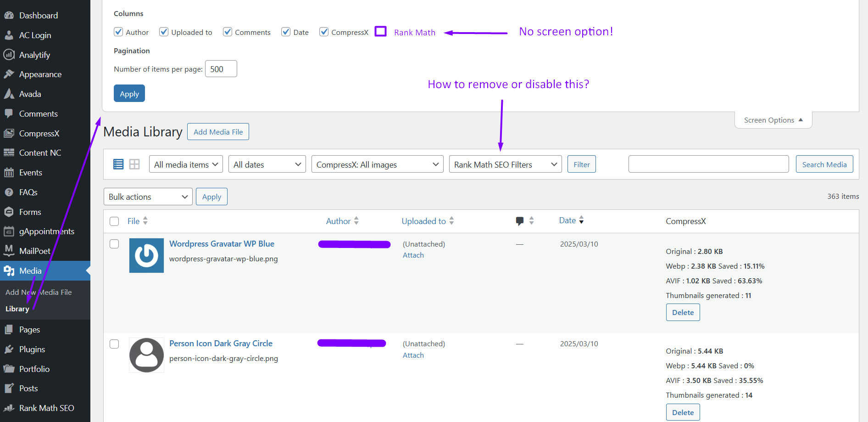Open the Library submenu item

pos(17,309)
